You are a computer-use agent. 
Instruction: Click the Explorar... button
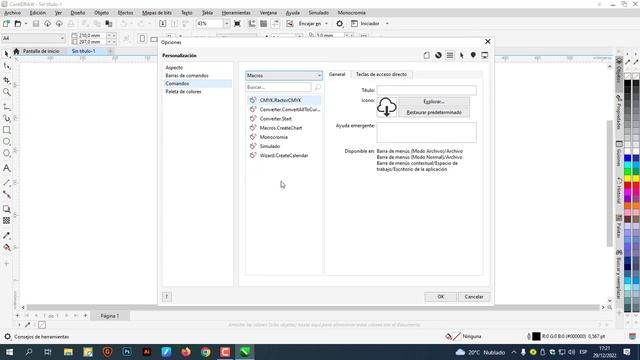point(434,102)
